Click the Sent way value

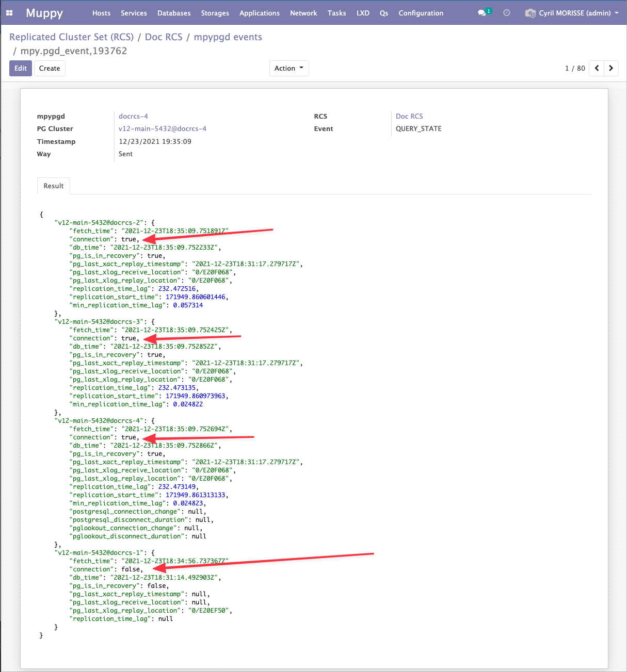[x=125, y=154]
